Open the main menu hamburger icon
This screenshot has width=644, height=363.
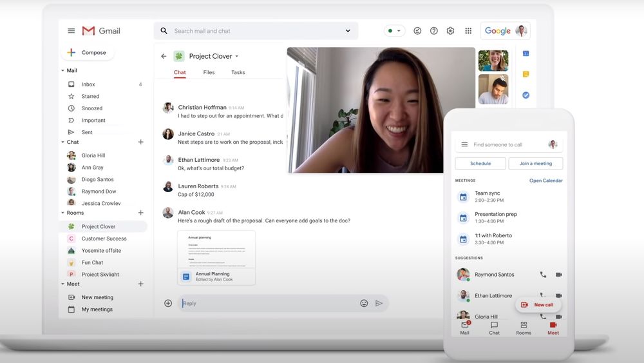(71, 31)
